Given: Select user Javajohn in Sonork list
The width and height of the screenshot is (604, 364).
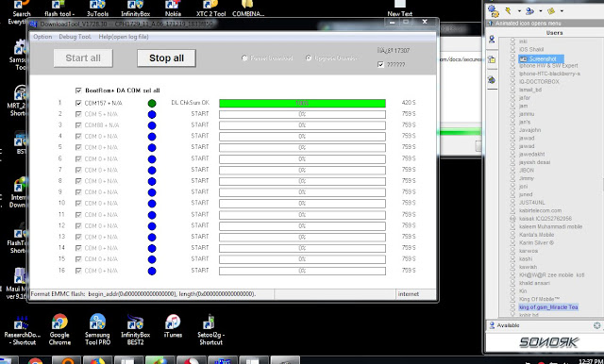Looking at the screenshot, I should (529, 130).
